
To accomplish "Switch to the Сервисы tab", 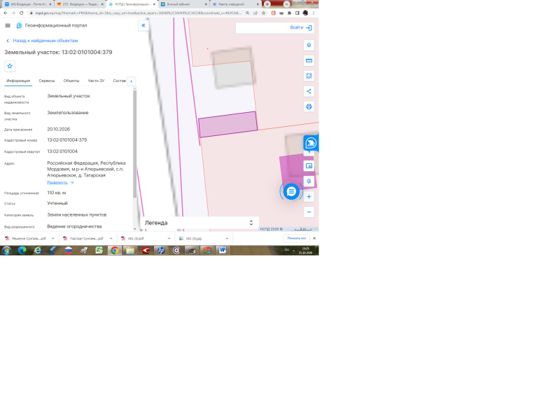I will coord(47,81).
